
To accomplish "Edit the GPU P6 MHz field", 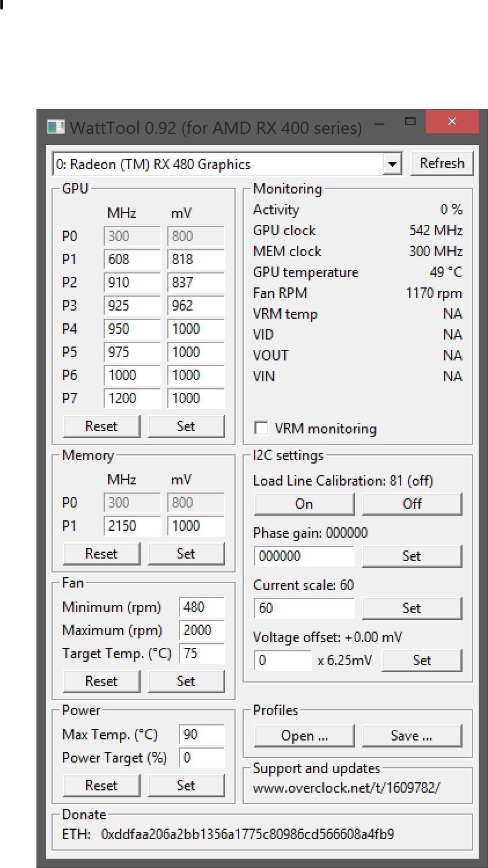I will (132, 375).
